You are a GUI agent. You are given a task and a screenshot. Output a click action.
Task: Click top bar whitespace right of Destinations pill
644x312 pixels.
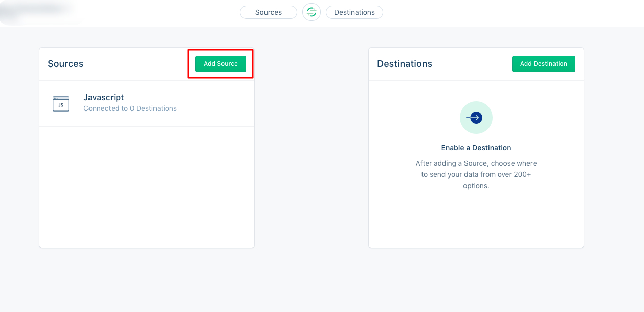pyautogui.click(x=512, y=12)
